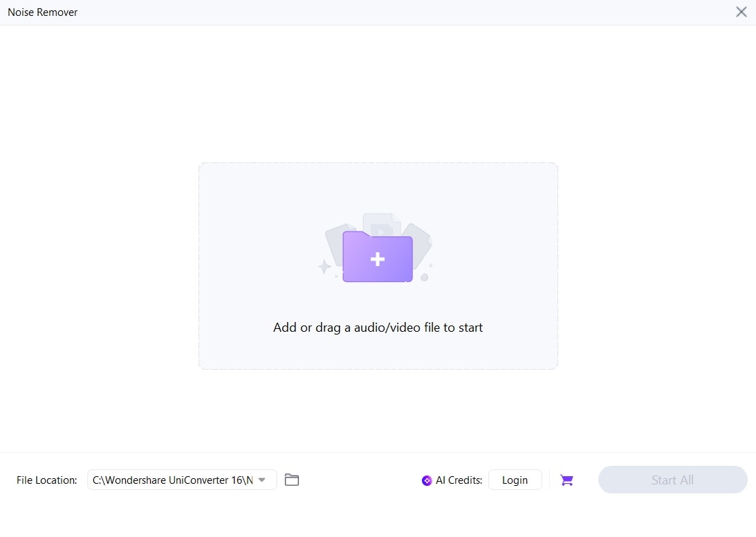Click the AI Credits purple badge icon
The height and width of the screenshot is (537, 756).
point(427,480)
